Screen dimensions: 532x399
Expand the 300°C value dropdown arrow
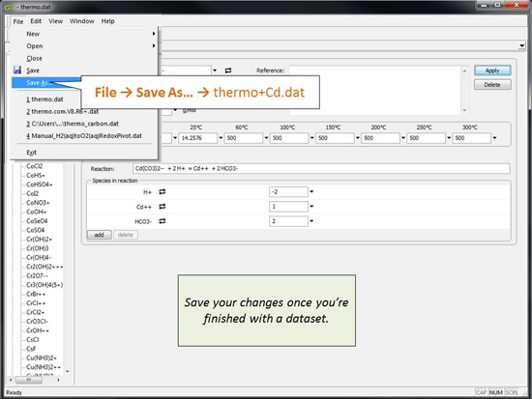(x=494, y=138)
